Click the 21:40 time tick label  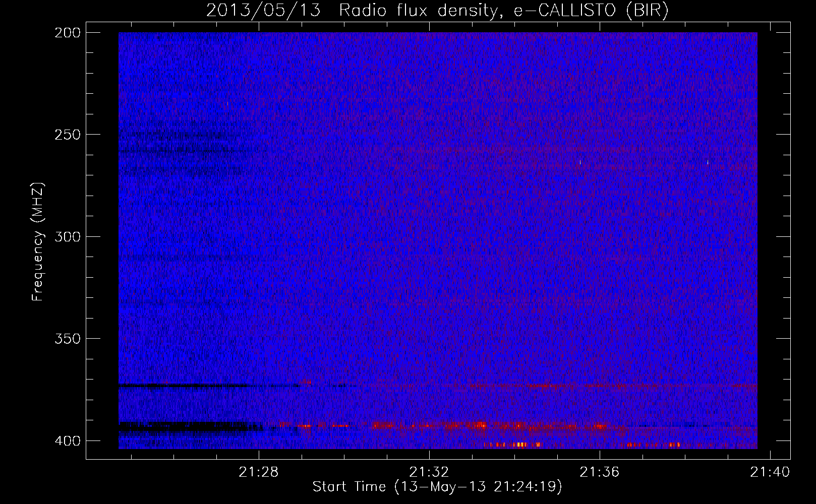770,472
